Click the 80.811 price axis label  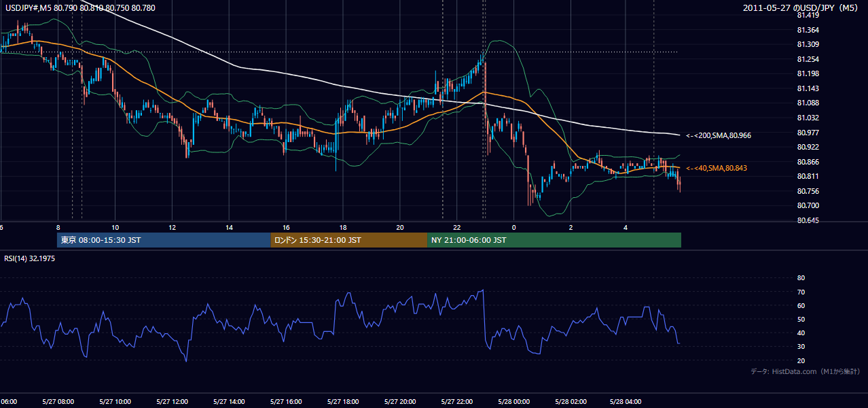pyautogui.click(x=808, y=176)
